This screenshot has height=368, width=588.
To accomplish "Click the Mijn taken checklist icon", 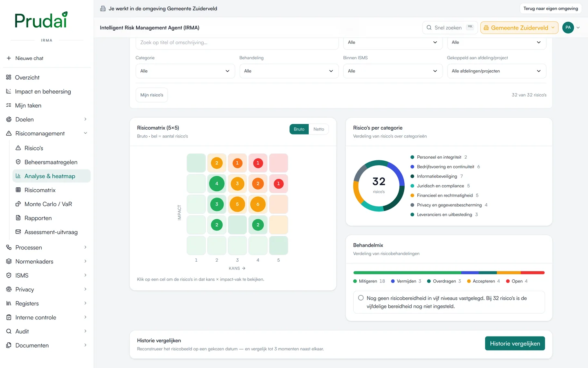I will (x=9, y=105).
